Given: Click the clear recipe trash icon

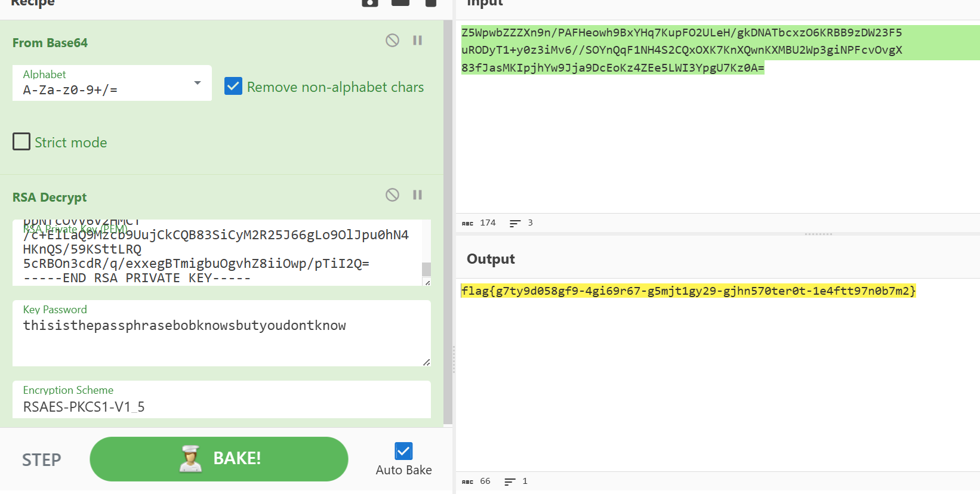Looking at the screenshot, I should point(430,3).
